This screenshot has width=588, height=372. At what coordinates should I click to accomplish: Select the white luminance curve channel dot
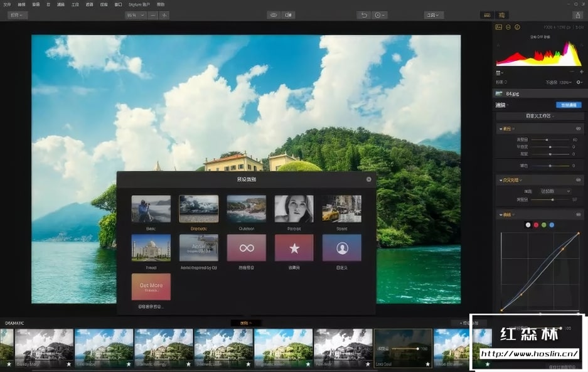point(528,225)
